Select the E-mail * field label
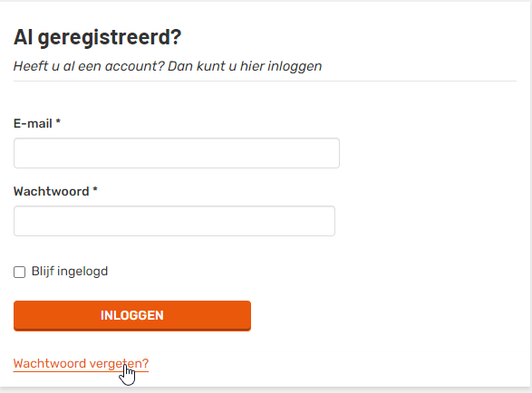This screenshot has width=532, height=393. tap(37, 123)
